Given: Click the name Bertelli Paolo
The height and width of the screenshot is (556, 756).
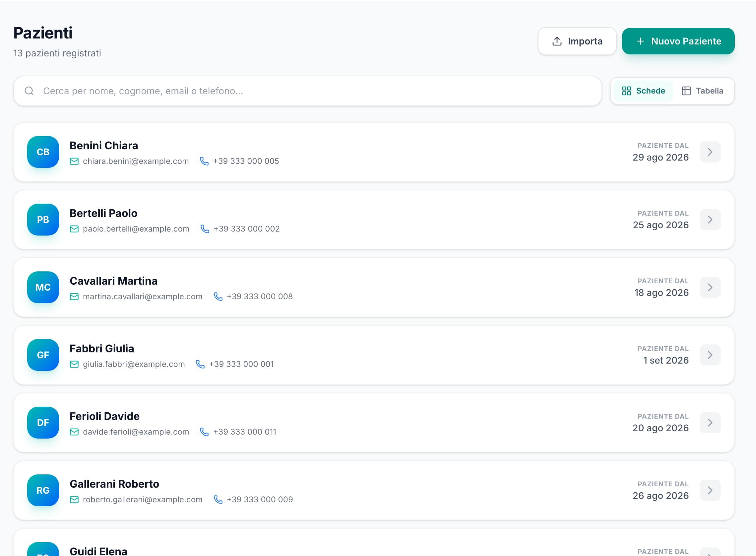Looking at the screenshot, I should (103, 213).
